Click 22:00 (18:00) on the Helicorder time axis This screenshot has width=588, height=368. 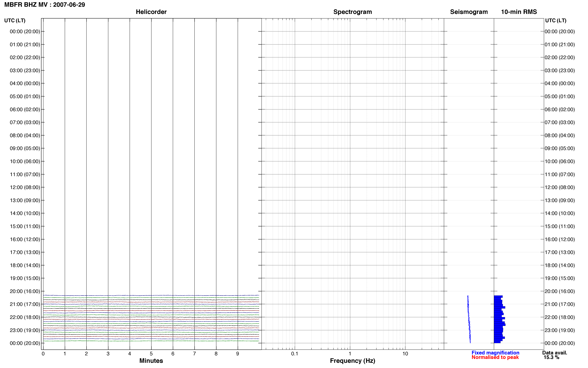coord(25,317)
